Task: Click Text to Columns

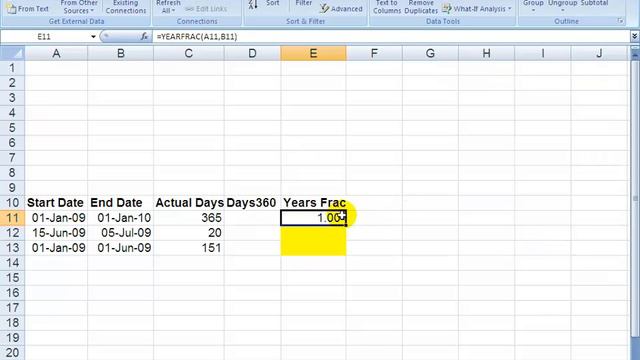Action: tap(387, 7)
